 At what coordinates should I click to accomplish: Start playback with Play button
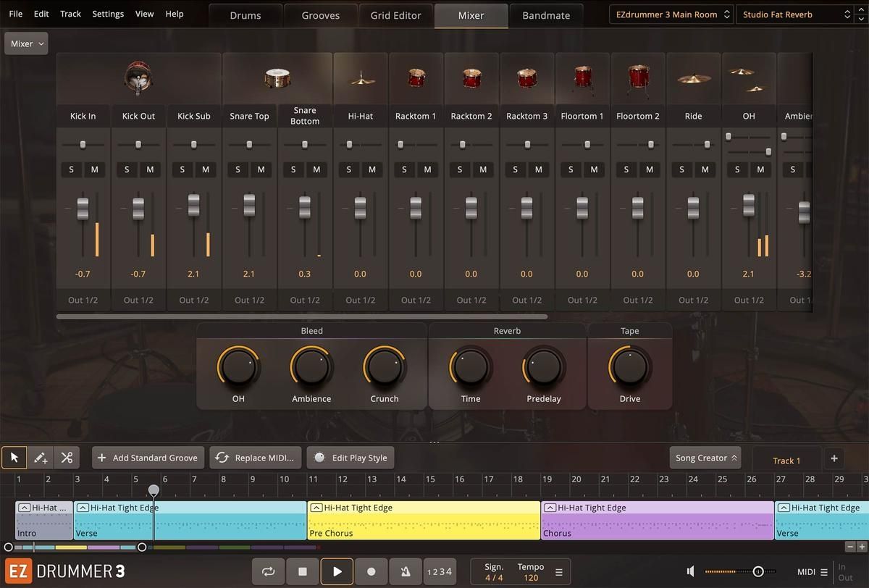coord(337,571)
